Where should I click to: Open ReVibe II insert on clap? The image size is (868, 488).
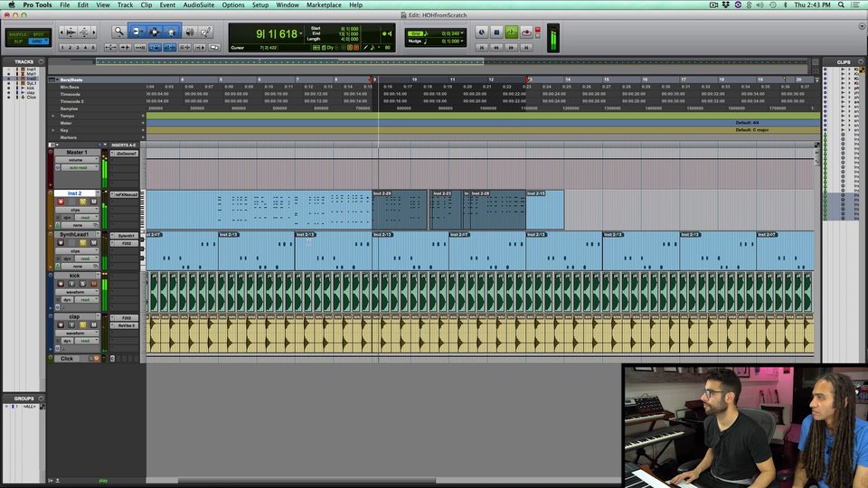pos(125,325)
